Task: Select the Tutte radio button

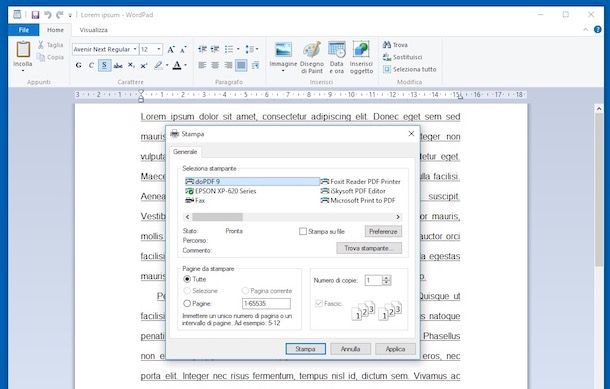Action: click(187, 279)
